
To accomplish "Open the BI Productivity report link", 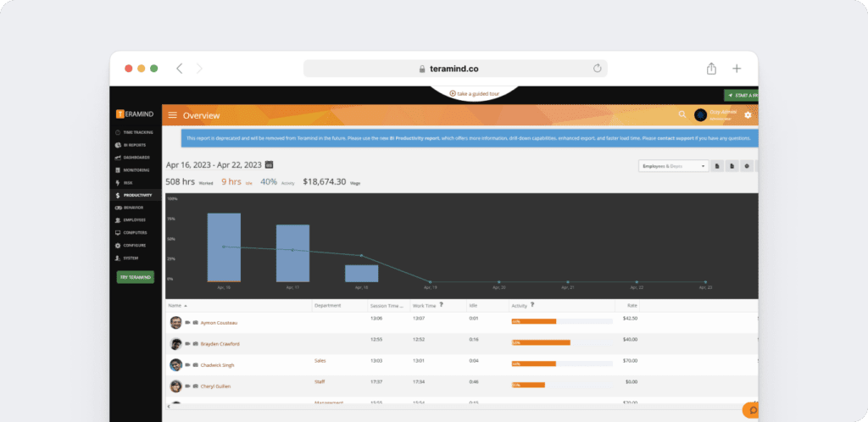I will [414, 138].
